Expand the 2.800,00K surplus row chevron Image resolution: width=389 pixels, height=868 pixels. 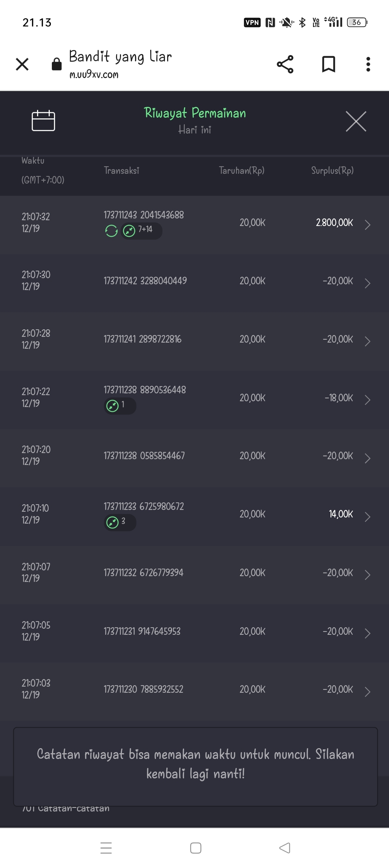[367, 225]
